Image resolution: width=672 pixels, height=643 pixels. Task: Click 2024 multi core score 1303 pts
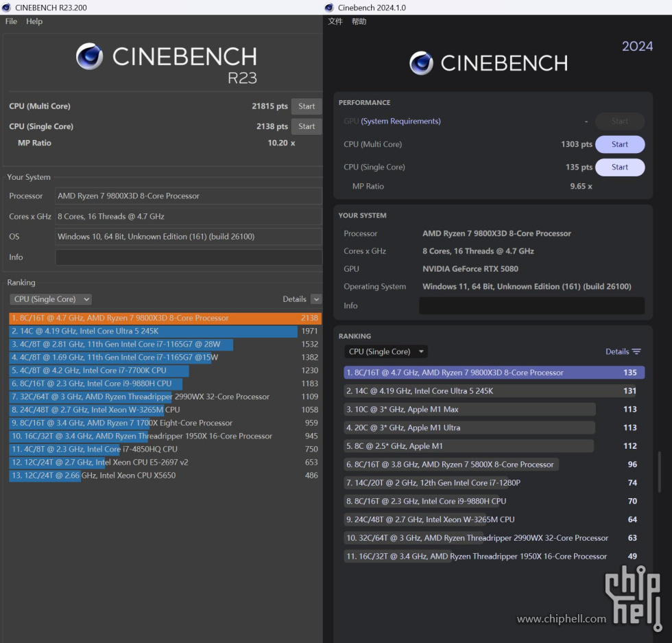[x=577, y=145]
